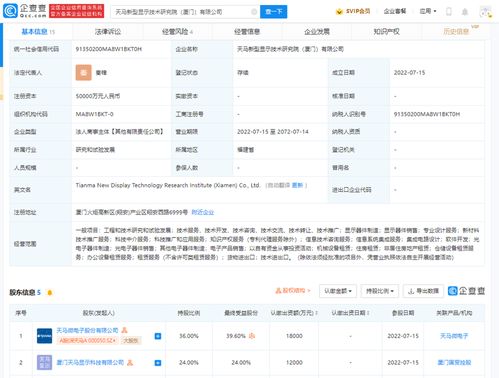
Task: Switch to the 知识产权 tab
Action: (386, 32)
